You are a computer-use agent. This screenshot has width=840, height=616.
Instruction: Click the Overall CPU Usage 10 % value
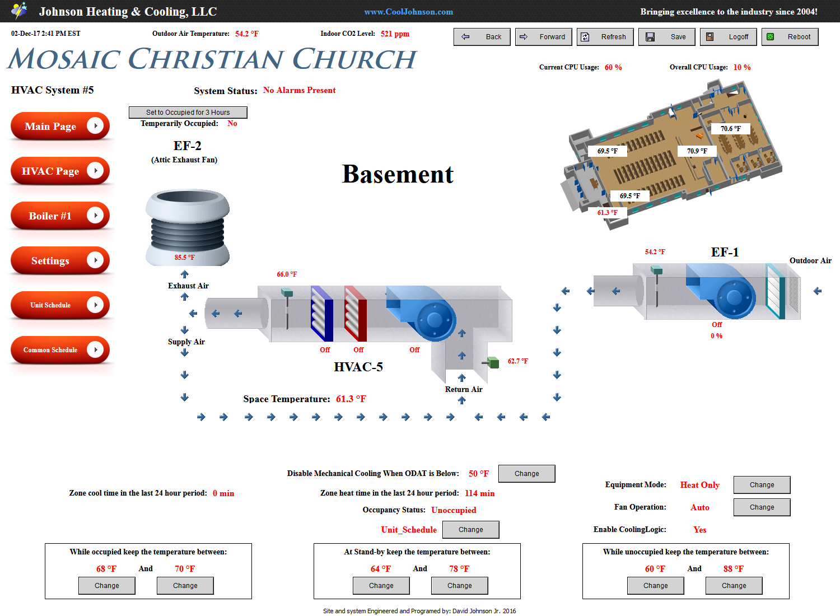click(x=742, y=67)
